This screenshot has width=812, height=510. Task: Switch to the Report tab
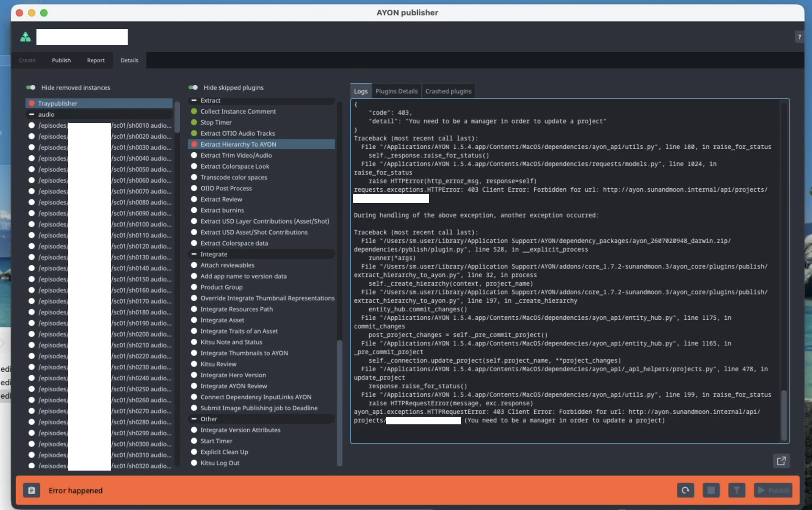96,60
